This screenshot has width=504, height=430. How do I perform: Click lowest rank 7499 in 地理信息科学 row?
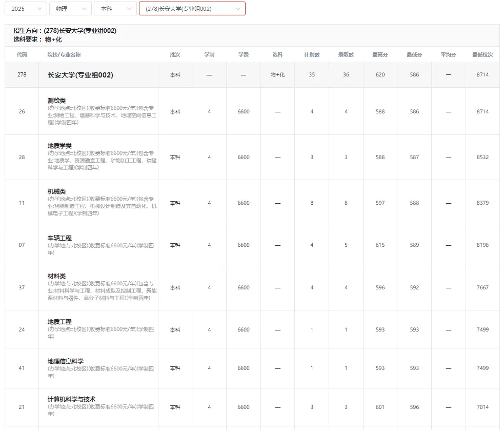tap(482, 368)
